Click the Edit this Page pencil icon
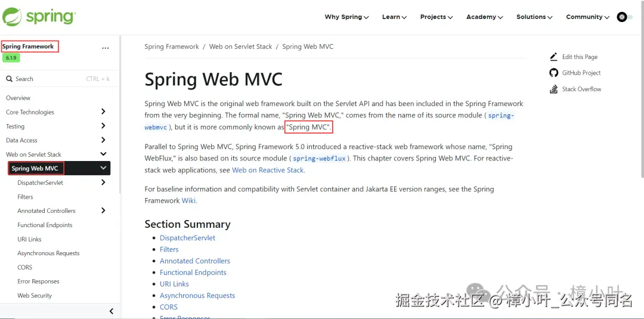Viewport: 644px width, 319px height. coord(553,57)
